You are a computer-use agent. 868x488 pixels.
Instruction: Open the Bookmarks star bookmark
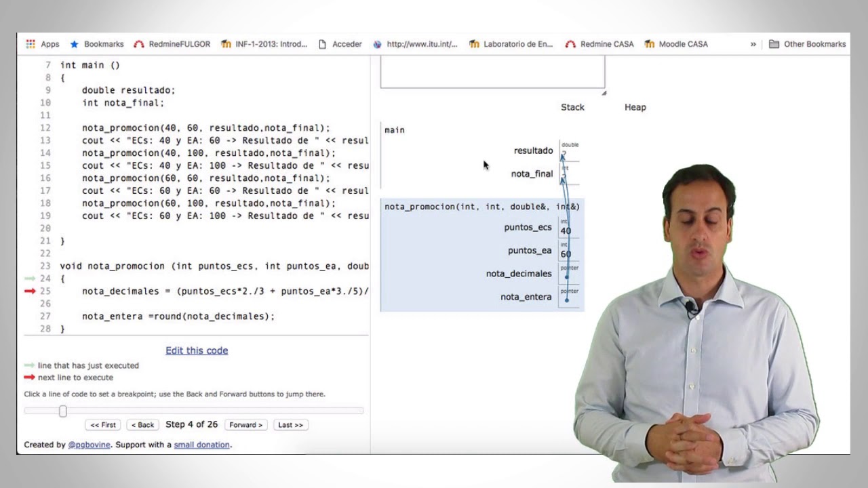96,44
